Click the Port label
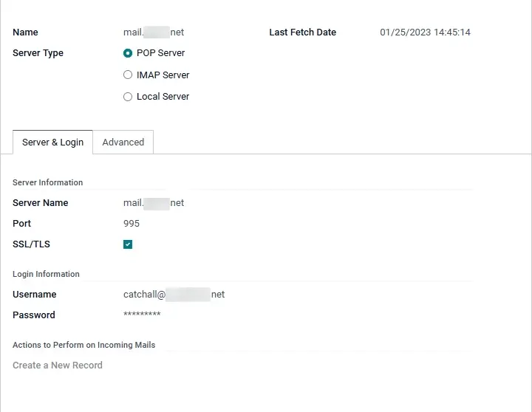Image resolution: width=532 pixels, height=412 pixels. [x=22, y=224]
